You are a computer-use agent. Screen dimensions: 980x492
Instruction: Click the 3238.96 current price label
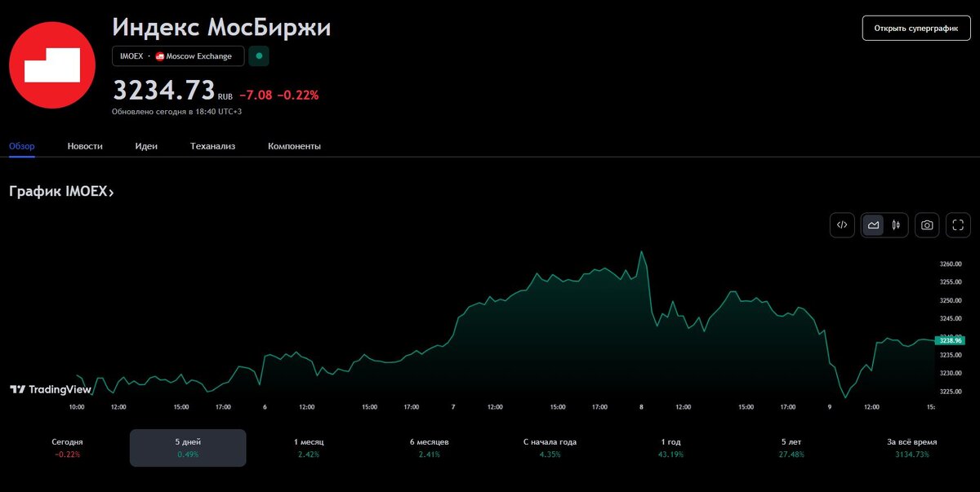click(x=950, y=340)
